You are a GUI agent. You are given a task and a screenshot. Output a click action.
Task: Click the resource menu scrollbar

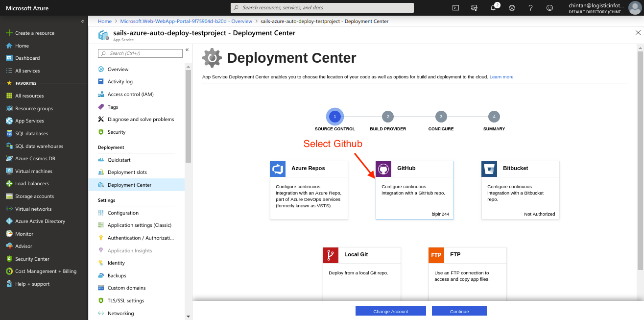[189, 117]
